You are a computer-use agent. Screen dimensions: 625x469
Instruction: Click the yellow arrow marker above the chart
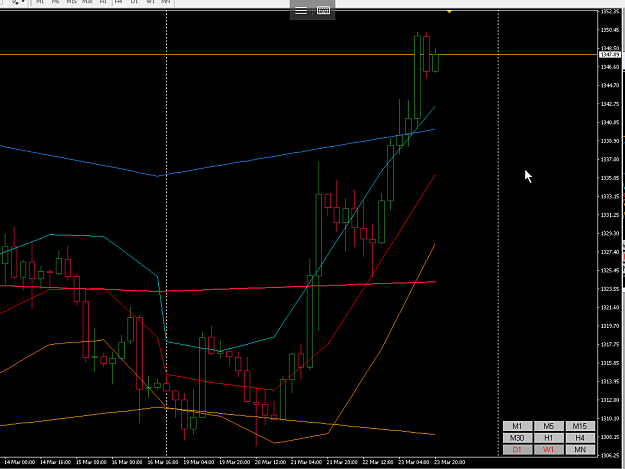(x=449, y=12)
